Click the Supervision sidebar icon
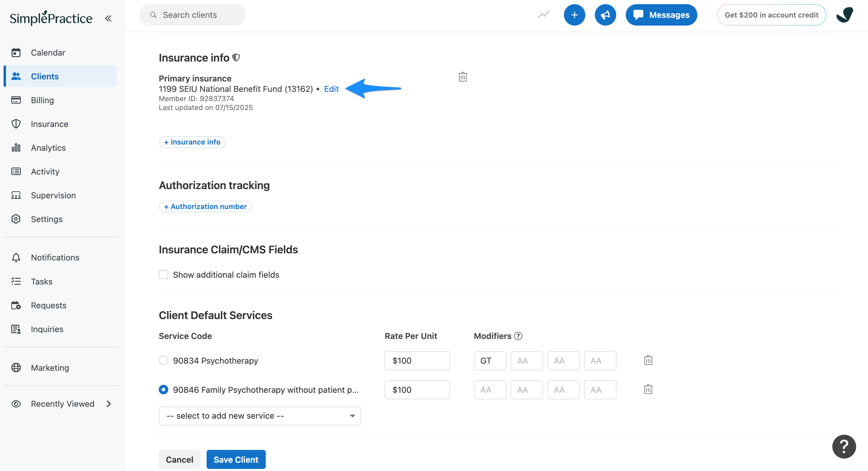The image size is (868, 471). pyautogui.click(x=16, y=195)
